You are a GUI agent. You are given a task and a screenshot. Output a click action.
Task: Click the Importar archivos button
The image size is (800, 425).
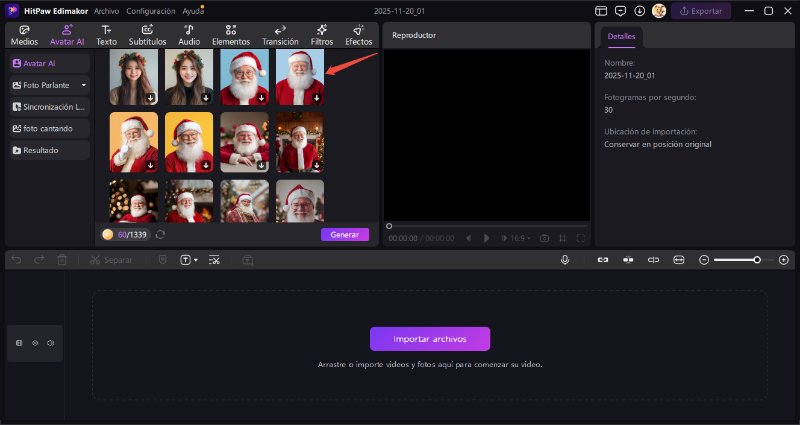coord(430,338)
